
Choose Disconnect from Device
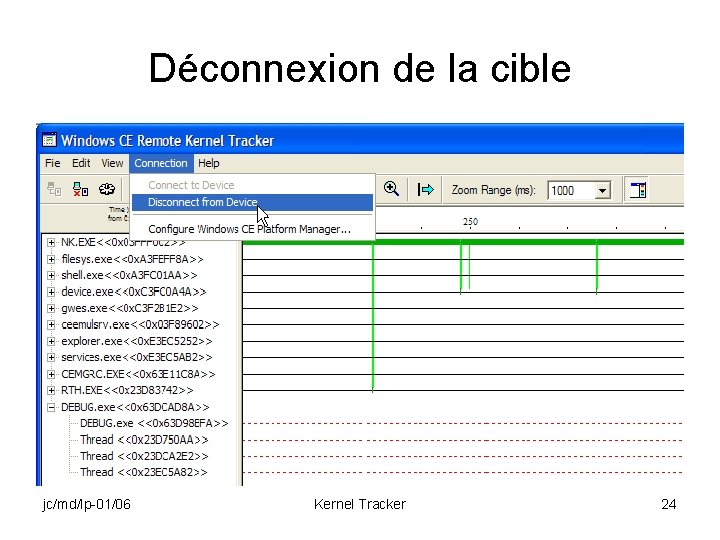point(253,202)
